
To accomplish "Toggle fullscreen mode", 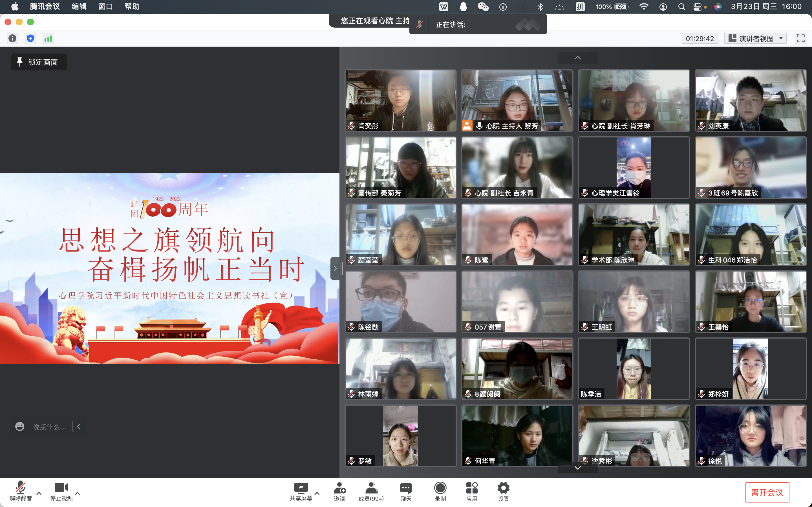I will tap(801, 39).
